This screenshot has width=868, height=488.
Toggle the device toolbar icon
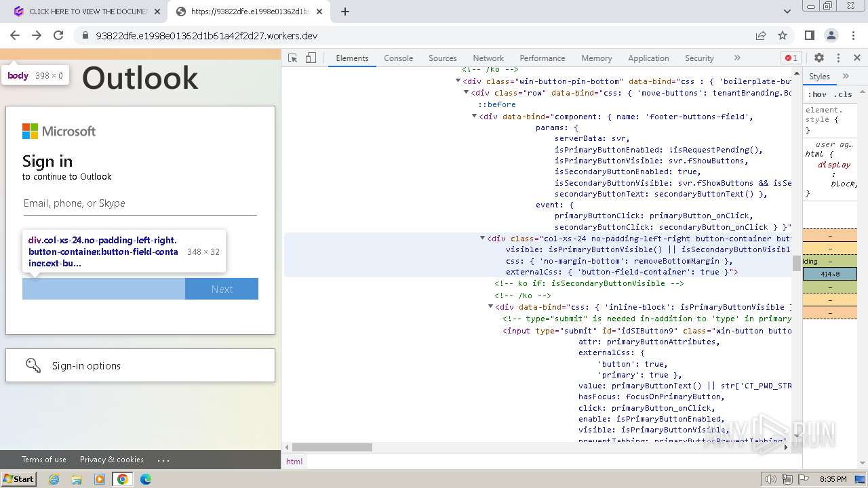point(311,58)
